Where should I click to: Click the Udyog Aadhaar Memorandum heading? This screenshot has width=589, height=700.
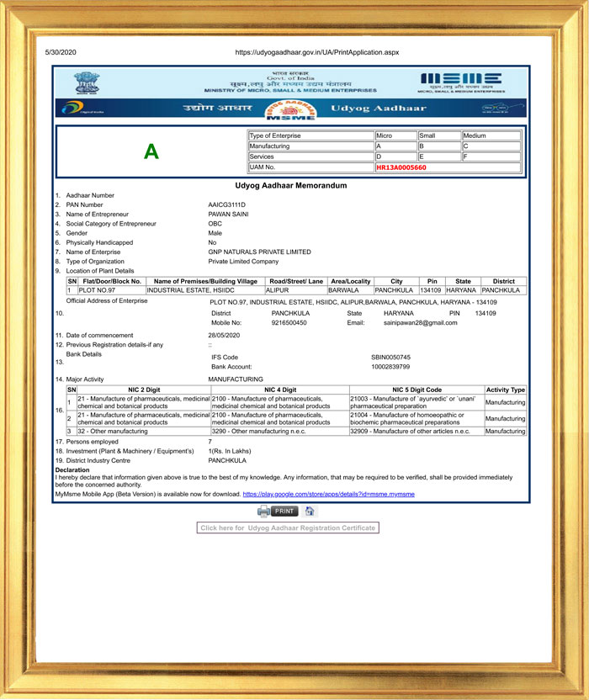pyautogui.click(x=291, y=185)
